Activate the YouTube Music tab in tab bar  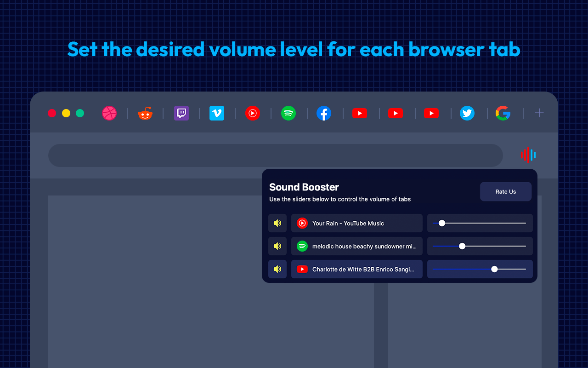pyautogui.click(x=253, y=113)
